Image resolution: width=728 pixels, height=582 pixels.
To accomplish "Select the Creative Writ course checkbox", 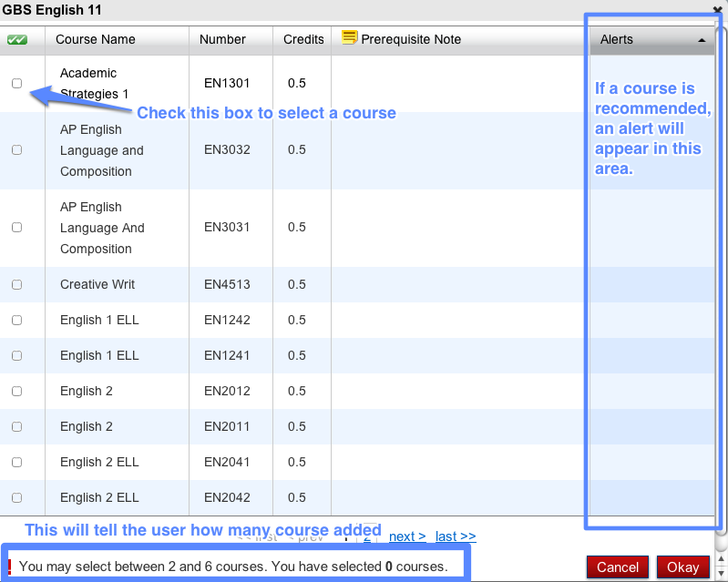I will point(16,284).
